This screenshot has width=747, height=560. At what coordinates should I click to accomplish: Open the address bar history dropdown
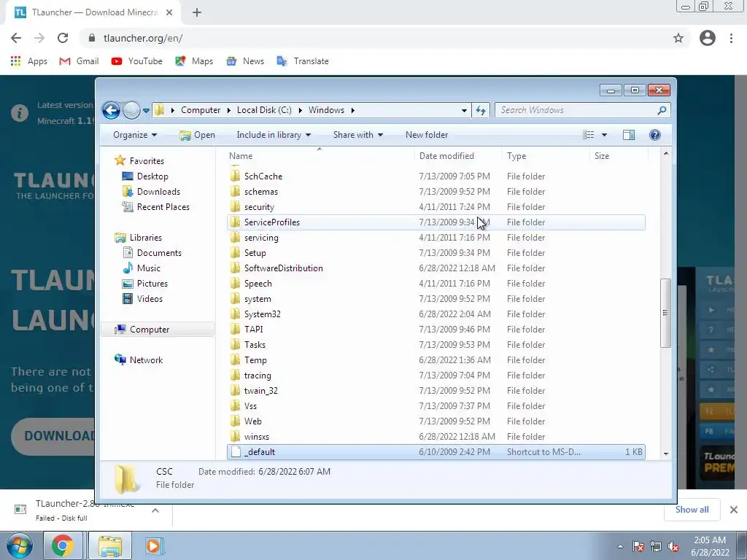click(x=464, y=111)
